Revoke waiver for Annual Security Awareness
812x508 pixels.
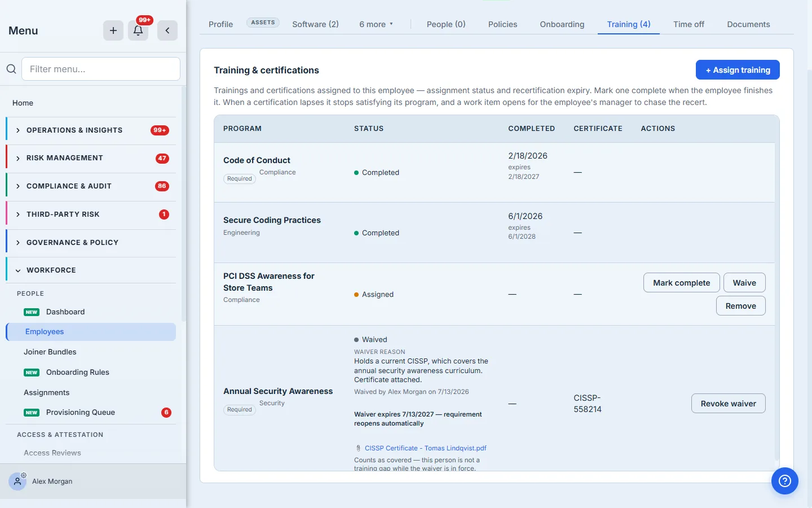[x=728, y=404]
